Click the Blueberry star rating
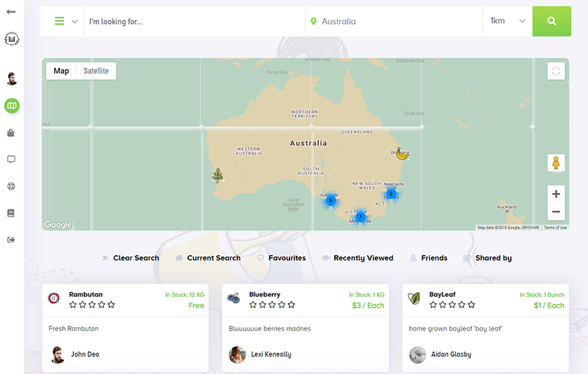Screen dimensions: 588x374 pos(272,305)
